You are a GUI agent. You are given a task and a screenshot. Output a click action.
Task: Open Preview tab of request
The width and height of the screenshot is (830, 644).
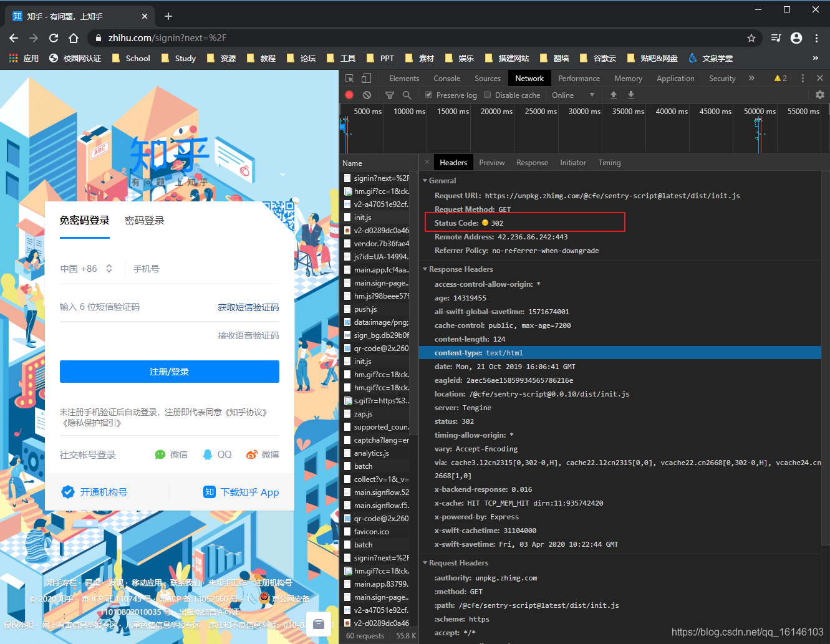(491, 162)
